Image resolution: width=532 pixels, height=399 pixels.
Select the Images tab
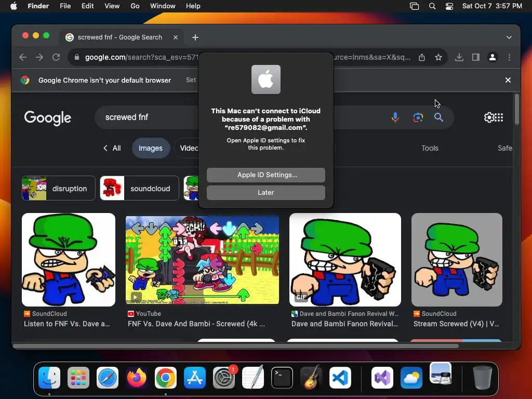pyautogui.click(x=150, y=148)
